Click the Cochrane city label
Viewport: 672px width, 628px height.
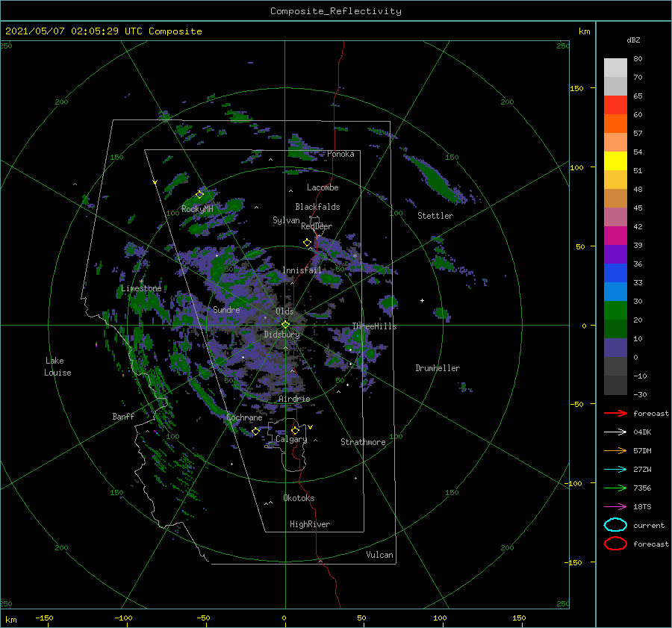(x=244, y=417)
